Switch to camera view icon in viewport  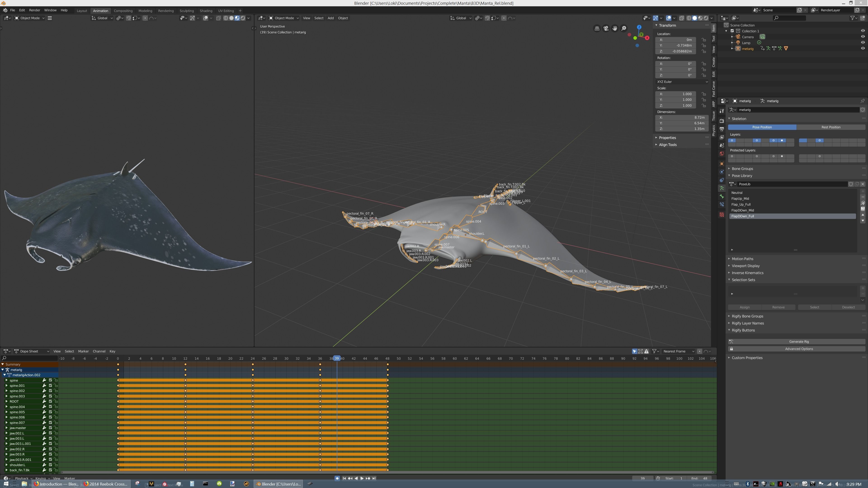(606, 29)
